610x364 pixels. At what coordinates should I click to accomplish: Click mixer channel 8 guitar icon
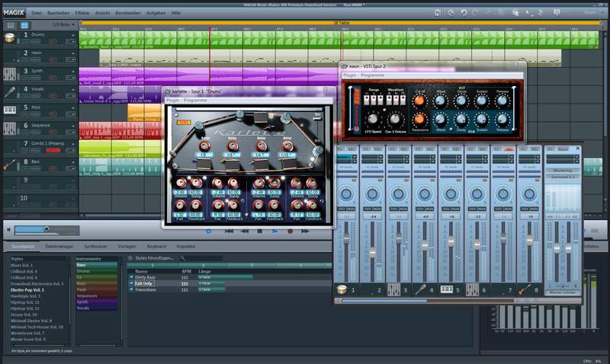coord(525,289)
